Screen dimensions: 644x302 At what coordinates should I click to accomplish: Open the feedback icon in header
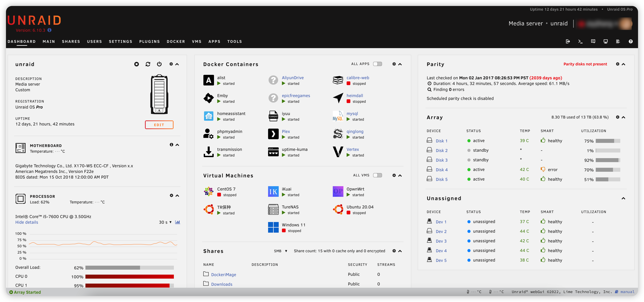[593, 41]
